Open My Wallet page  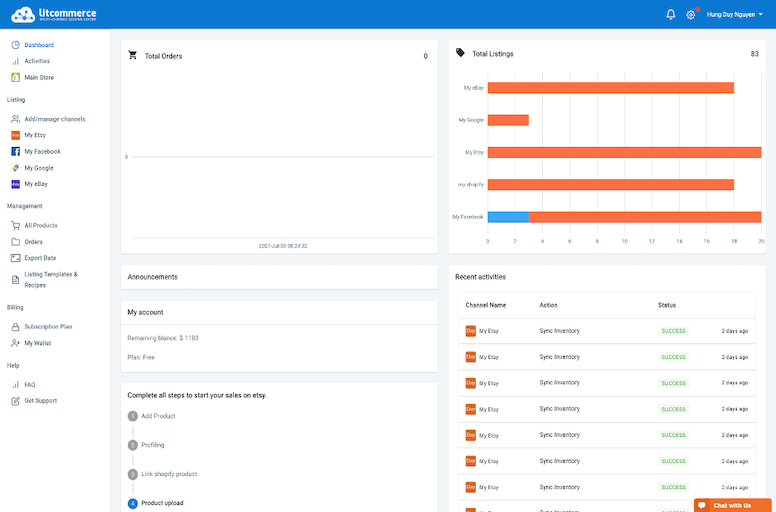[38, 343]
